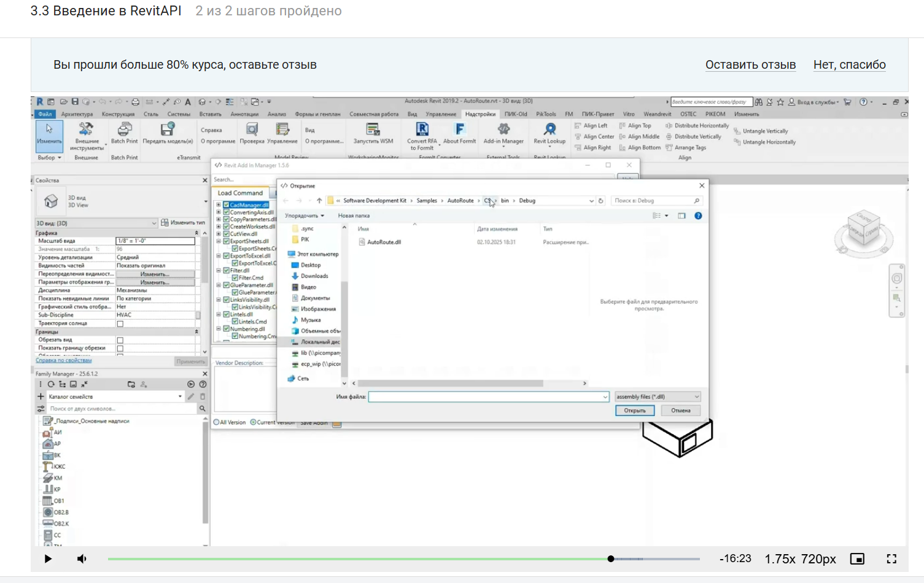
Task: Play the lesson video
Action: 48,558
